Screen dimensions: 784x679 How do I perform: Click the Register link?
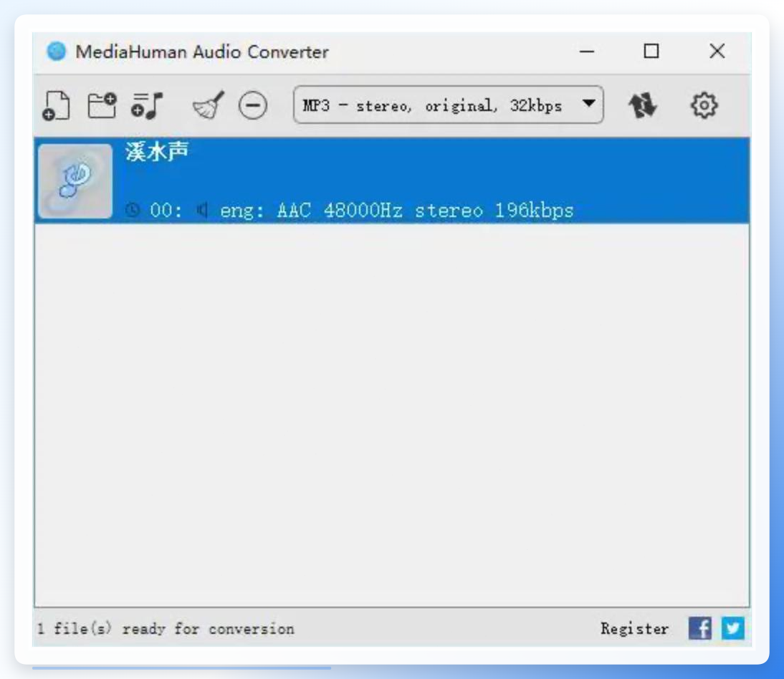click(x=634, y=629)
